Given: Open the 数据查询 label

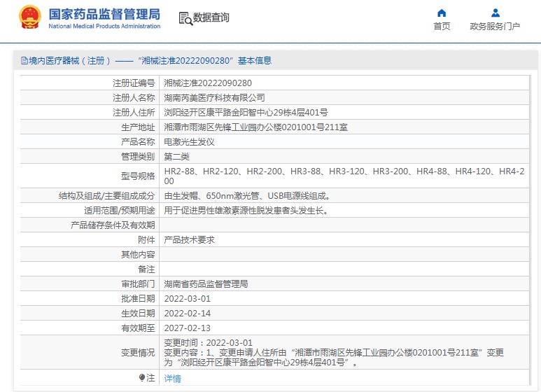Looking at the screenshot, I should pos(211,17).
